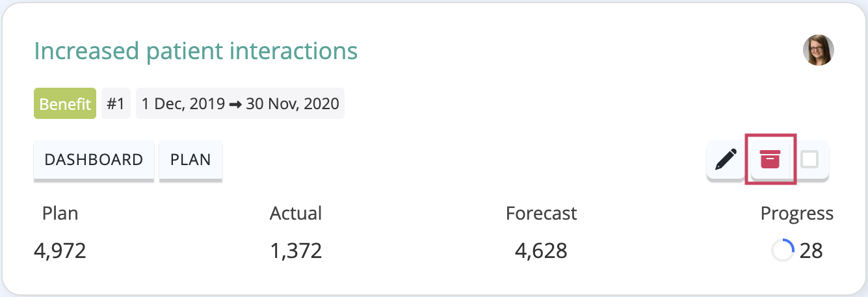
Task: Archive the benefit with the red box icon
Action: (x=770, y=159)
